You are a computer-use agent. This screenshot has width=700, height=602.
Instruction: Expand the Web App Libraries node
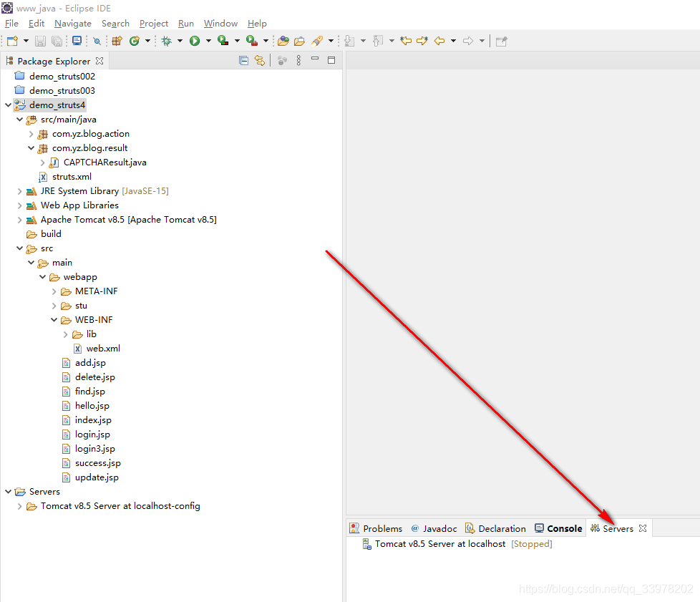click(19, 205)
